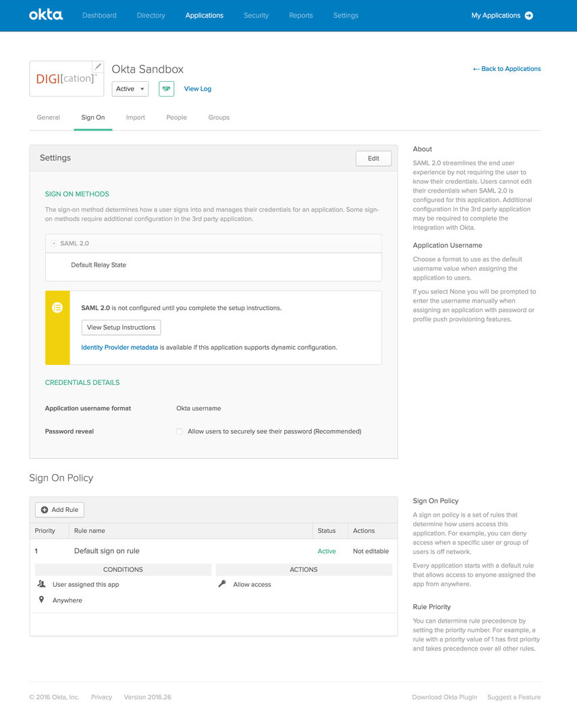Click the Not editable text
577x728 pixels.
370,551
